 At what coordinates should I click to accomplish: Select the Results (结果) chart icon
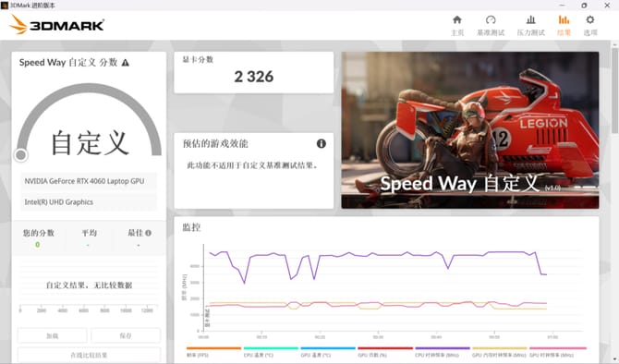pos(564,25)
